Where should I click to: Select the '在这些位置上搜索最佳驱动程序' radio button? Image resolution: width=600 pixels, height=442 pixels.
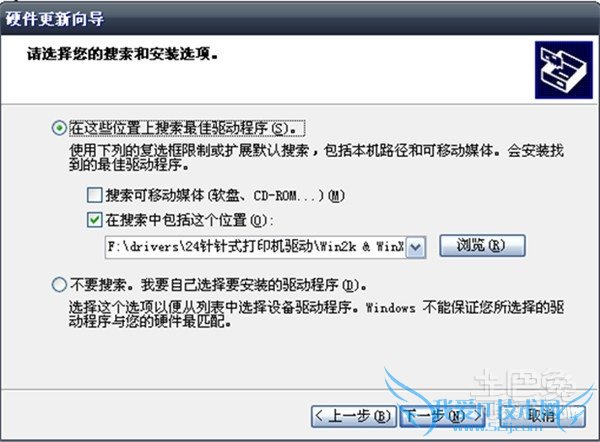(x=59, y=128)
